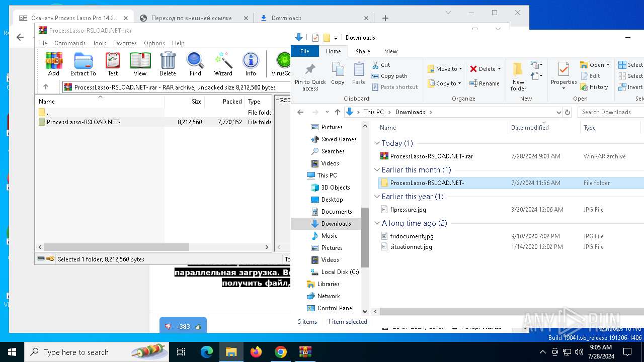This screenshot has width=644, height=362.
Task: Click History in the Open group
Action: click(x=594, y=87)
